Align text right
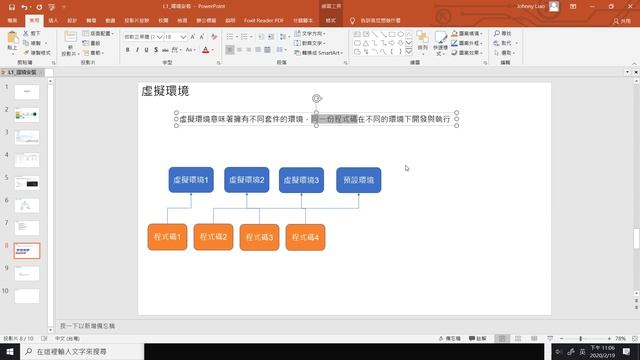Viewport: 640px width, 360px height. click(249, 50)
